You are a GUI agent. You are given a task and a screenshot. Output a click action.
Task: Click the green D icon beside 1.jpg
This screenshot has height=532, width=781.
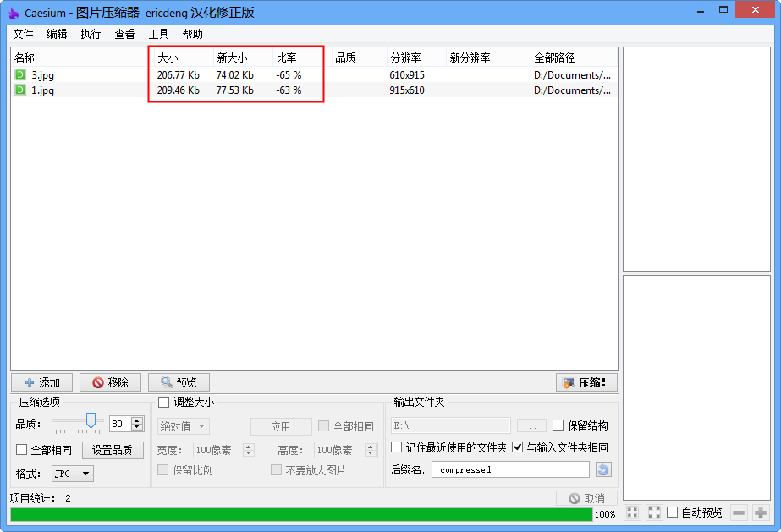(x=20, y=90)
